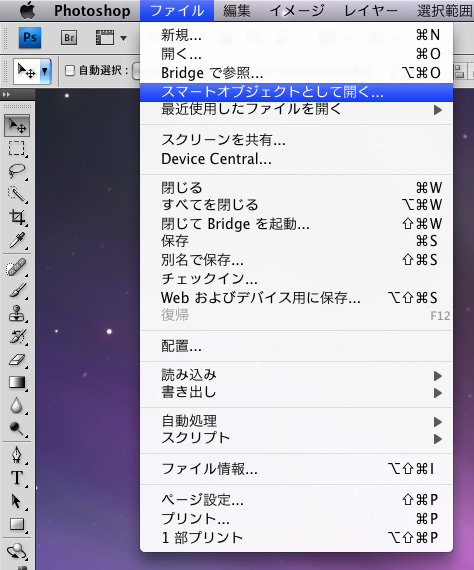Close the ファイル menu in menu bar
Screen dimensions: 474x570
[x=177, y=11]
